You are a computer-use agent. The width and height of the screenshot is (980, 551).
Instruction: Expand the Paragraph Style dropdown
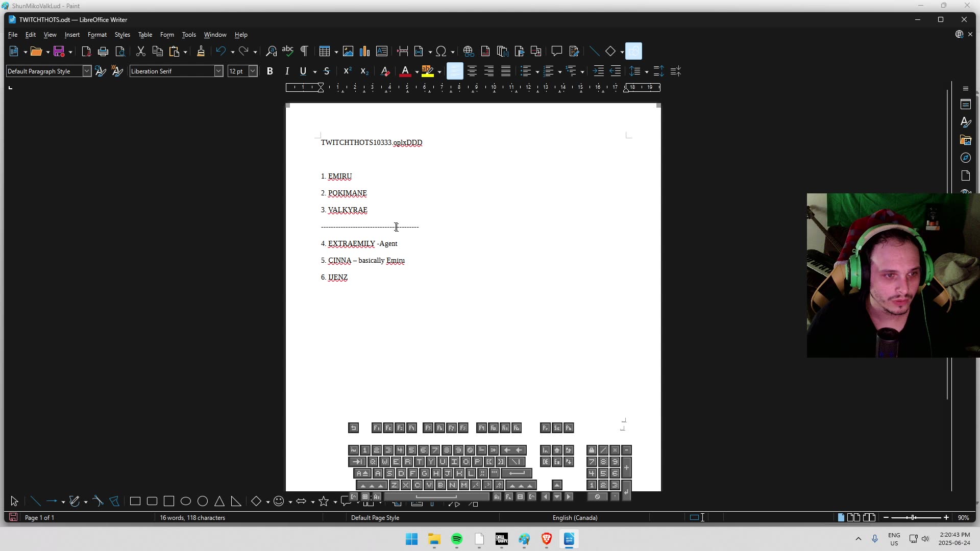coord(87,71)
